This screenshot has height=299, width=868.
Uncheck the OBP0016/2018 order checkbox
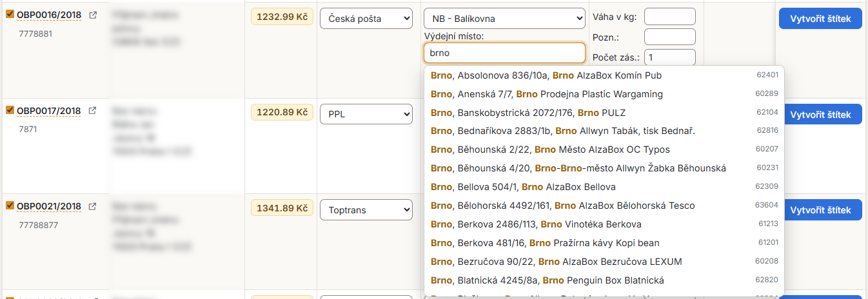tap(10, 15)
